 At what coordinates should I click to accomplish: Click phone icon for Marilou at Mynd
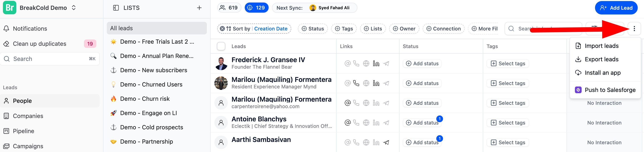pos(356,83)
